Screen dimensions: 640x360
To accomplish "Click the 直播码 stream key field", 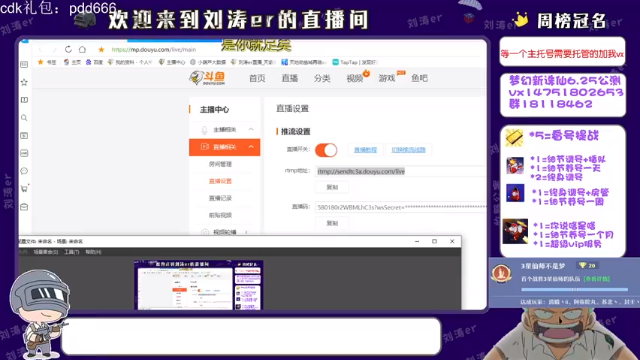I will [x=401, y=207].
